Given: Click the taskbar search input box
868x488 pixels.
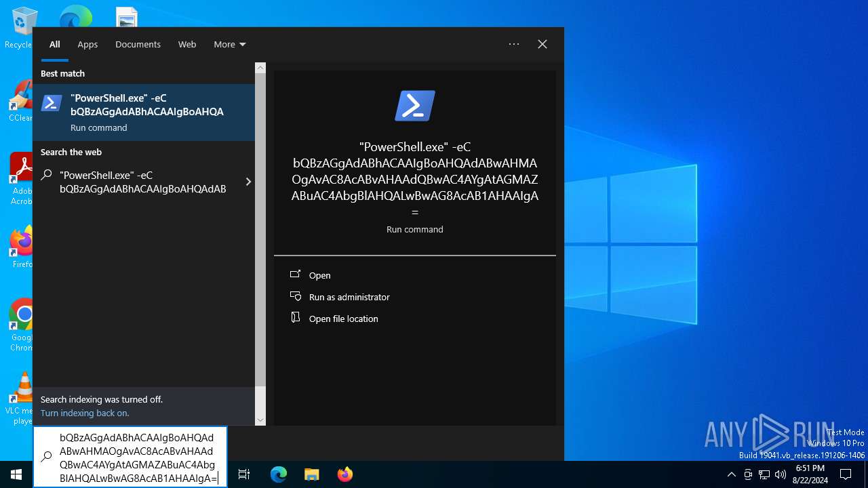Looking at the screenshot, I should (130, 457).
